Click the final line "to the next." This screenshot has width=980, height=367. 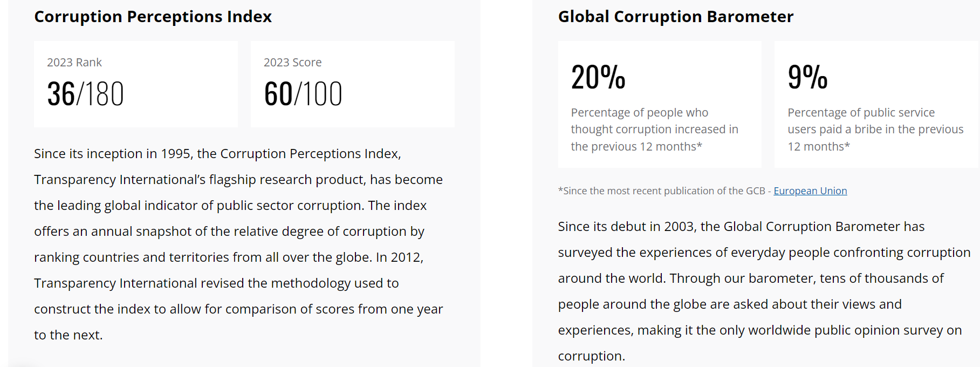point(68,335)
